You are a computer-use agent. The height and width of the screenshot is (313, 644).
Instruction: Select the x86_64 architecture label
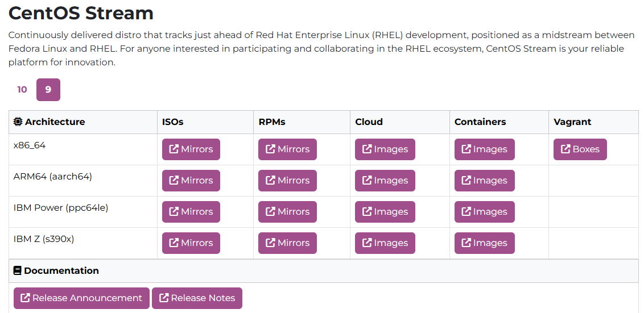point(30,145)
